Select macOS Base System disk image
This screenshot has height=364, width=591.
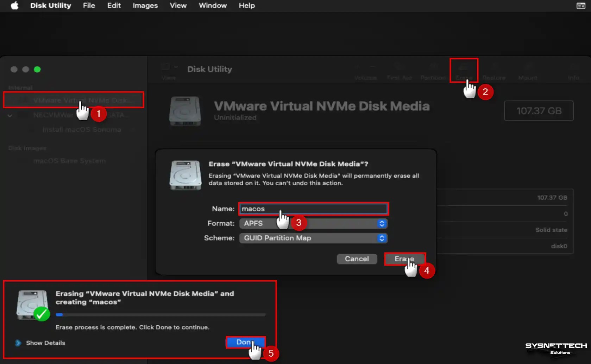tap(69, 161)
